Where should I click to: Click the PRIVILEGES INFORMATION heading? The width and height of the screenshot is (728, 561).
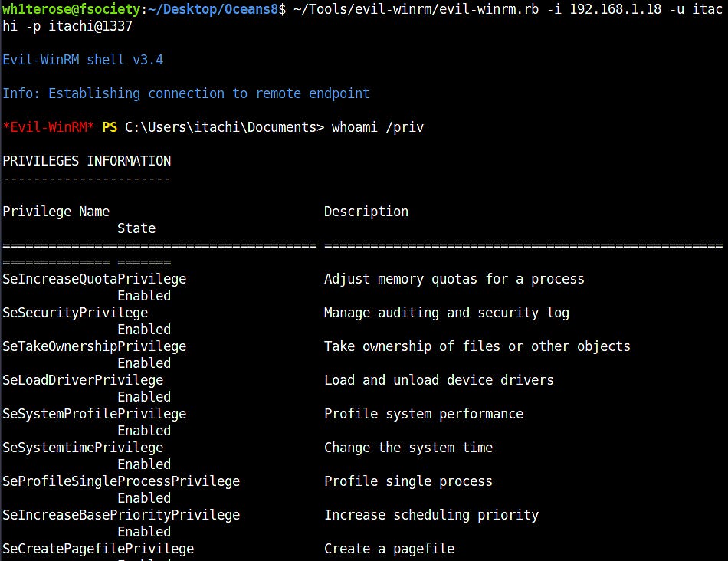pos(87,161)
